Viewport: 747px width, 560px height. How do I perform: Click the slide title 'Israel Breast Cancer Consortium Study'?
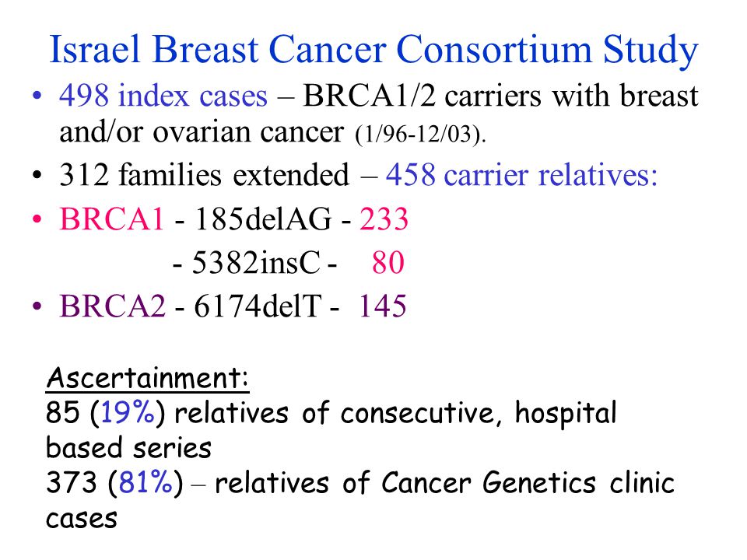tap(373, 50)
